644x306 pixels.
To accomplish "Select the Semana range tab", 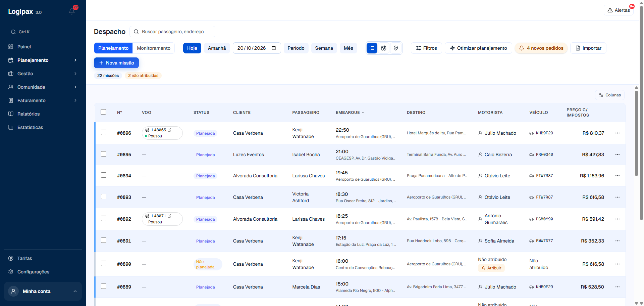I will [x=324, y=48].
